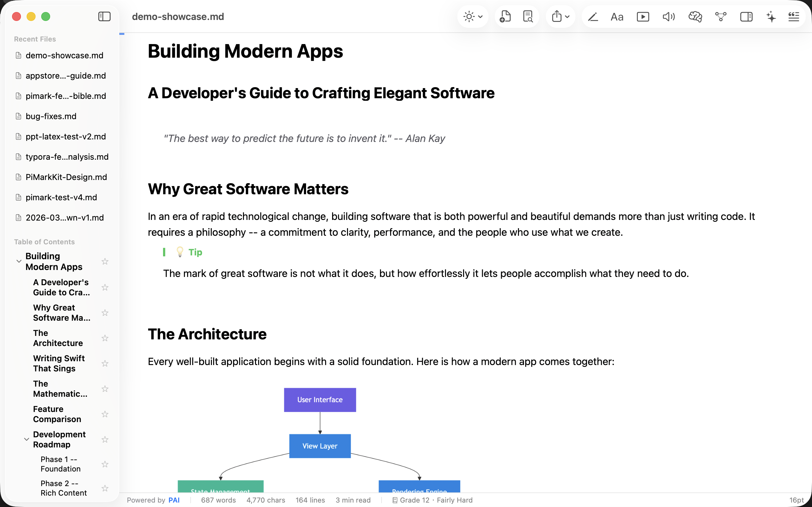This screenshot has width=812, height=507.
Task: Click the video playback icon
Action: click(x=643, y=16)
